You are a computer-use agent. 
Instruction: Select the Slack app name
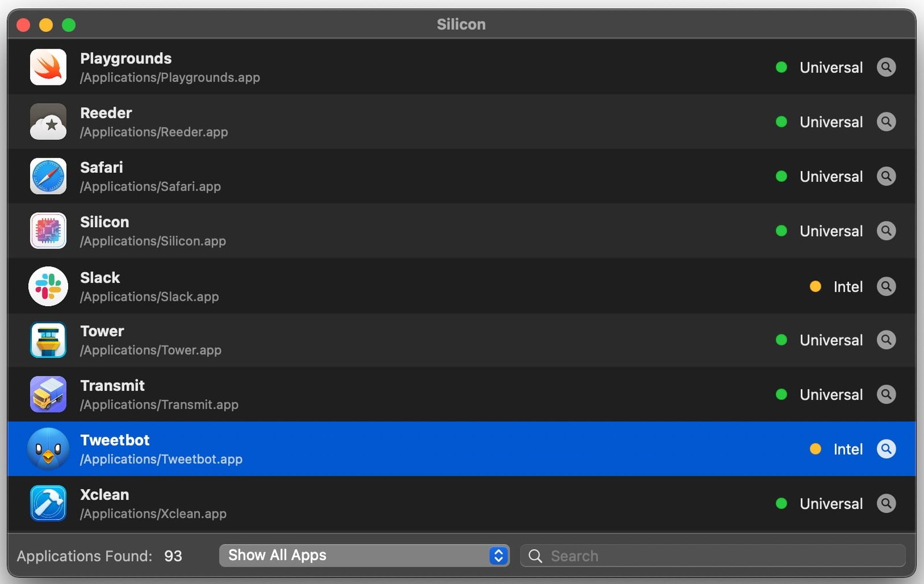100,277
